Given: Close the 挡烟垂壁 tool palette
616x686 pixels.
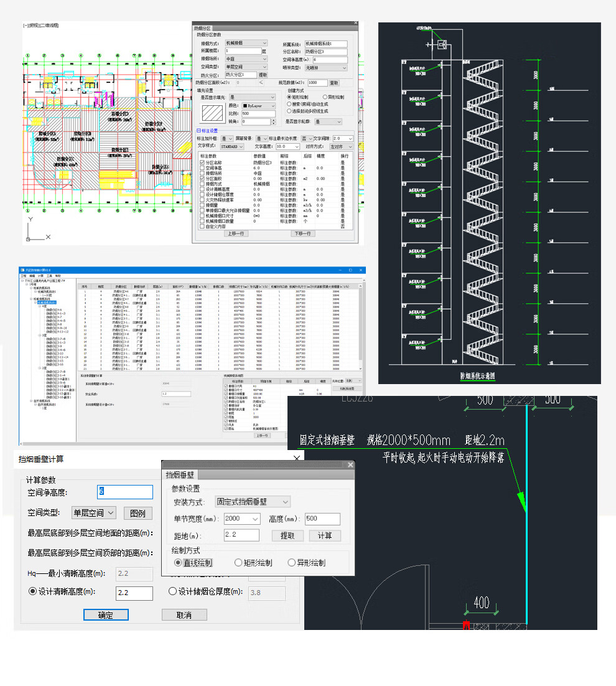Looking at the screenshot, I should (350, 465).
